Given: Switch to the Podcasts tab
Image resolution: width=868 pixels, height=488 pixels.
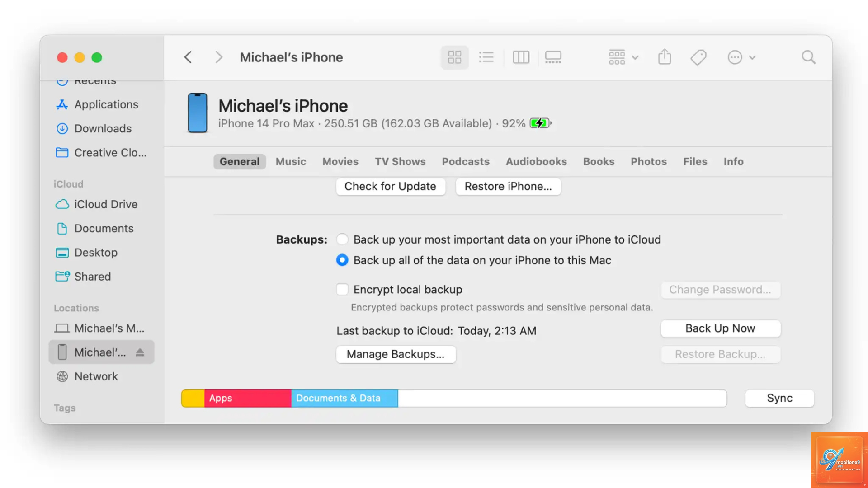Looking at the screenshot, I should pyautogui.click(x=466, y=161).
